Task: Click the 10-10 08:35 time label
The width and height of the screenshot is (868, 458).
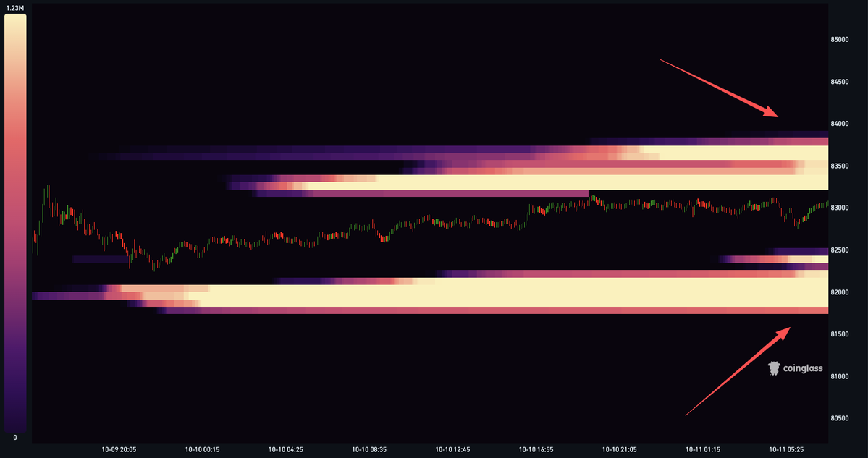Action: pyautogui.click(x=369, y=450)
